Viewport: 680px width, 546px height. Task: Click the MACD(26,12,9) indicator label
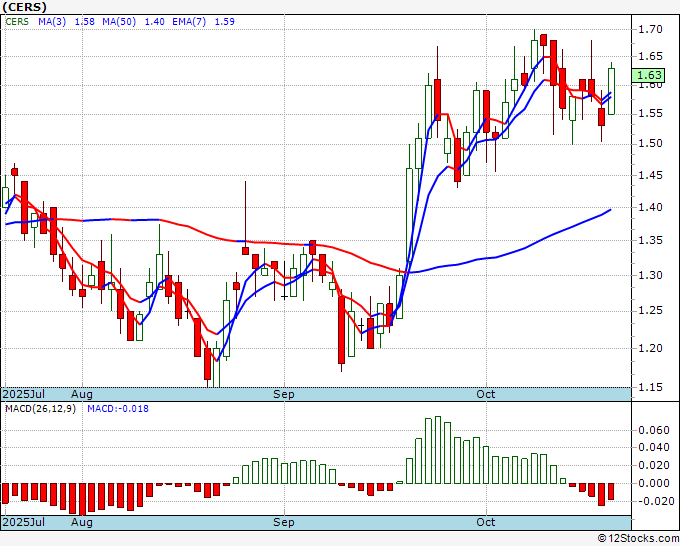[38, 409]
